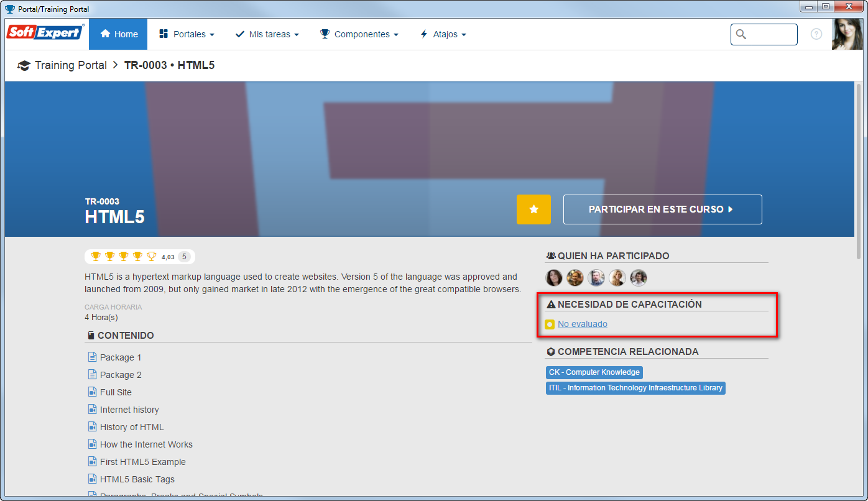Click the graduation cap portal icon
Viewport: 868px width, 501px height.
[x=24, y=65]
